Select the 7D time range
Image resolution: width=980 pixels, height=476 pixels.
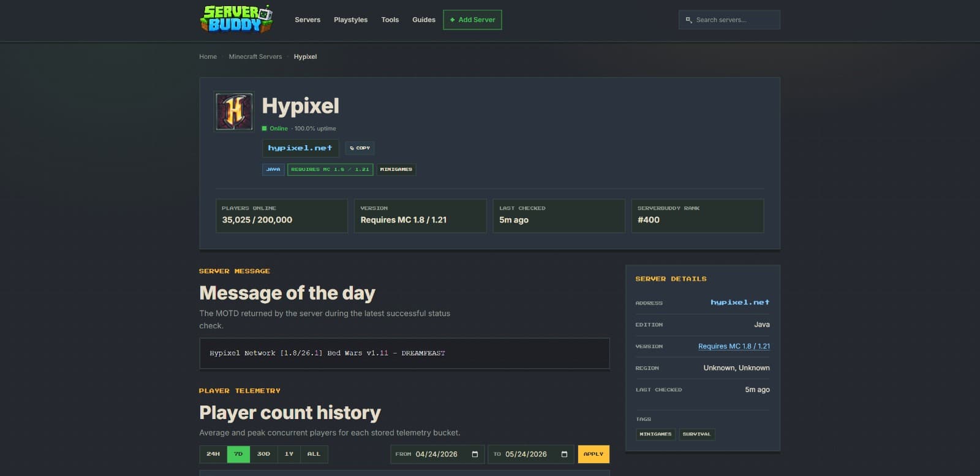click(x=238, y=454)
